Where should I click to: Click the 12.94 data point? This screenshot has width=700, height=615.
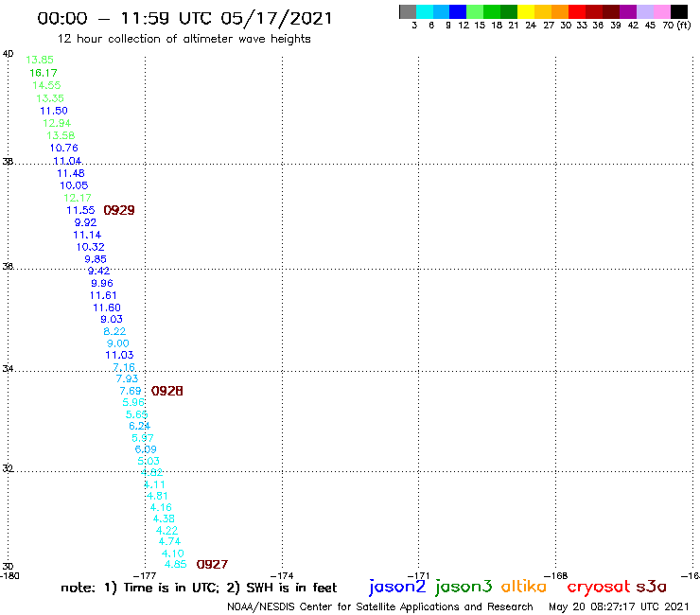click(57, 123)
